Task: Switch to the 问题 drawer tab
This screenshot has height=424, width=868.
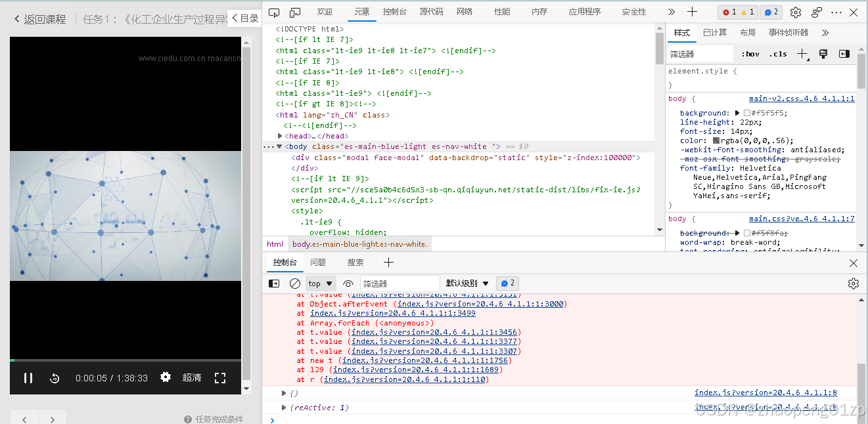Action: click(318, 263)
